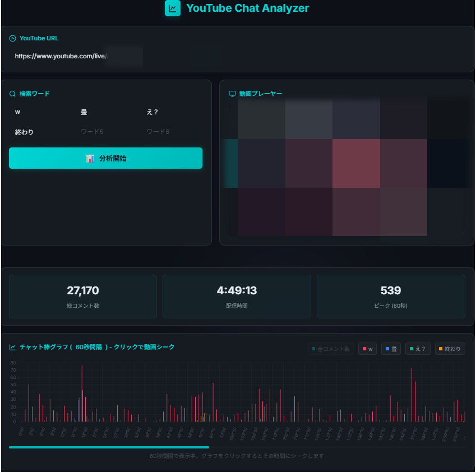The width and height of the screenshot is (476, 472).
Task: Click the video player preview area
Action: click(347, 166)
